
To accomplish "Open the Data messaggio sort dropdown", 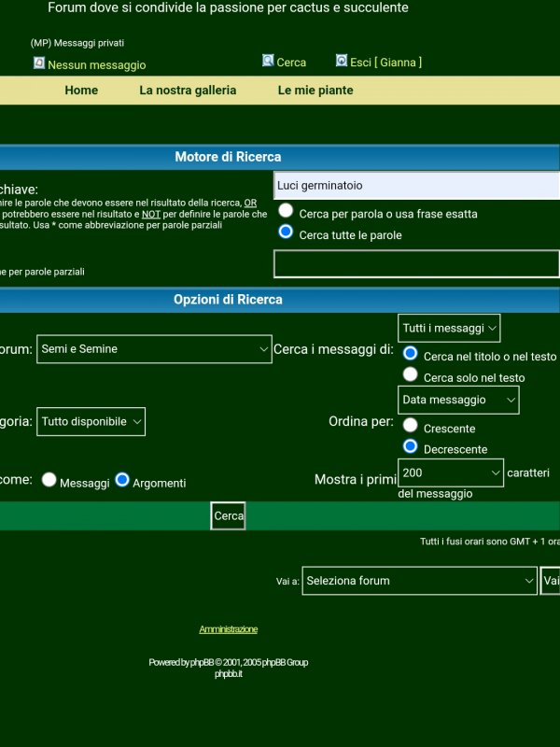I will click(458, 401).
